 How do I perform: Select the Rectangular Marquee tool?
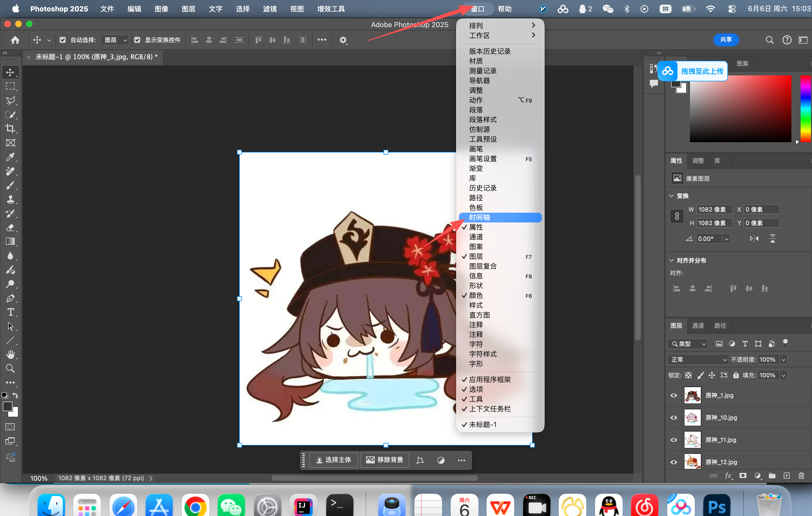pyautogui.click(x=11, y=86)
